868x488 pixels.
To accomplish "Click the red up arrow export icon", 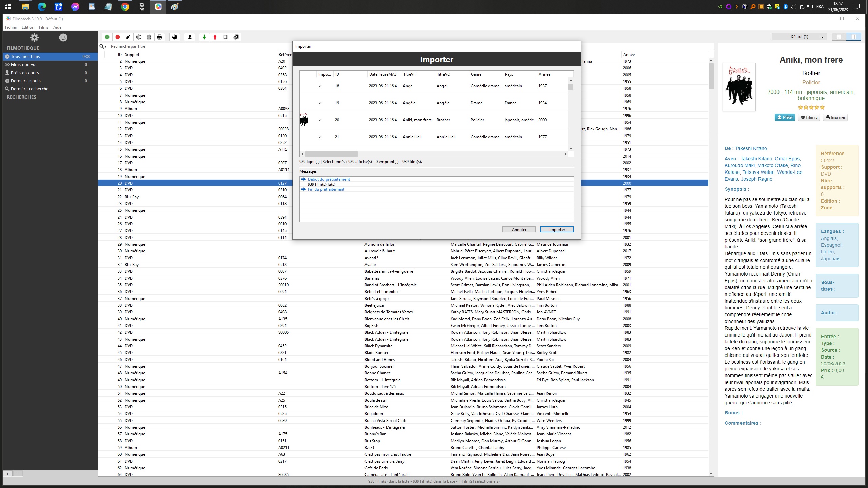I will 215,37.
